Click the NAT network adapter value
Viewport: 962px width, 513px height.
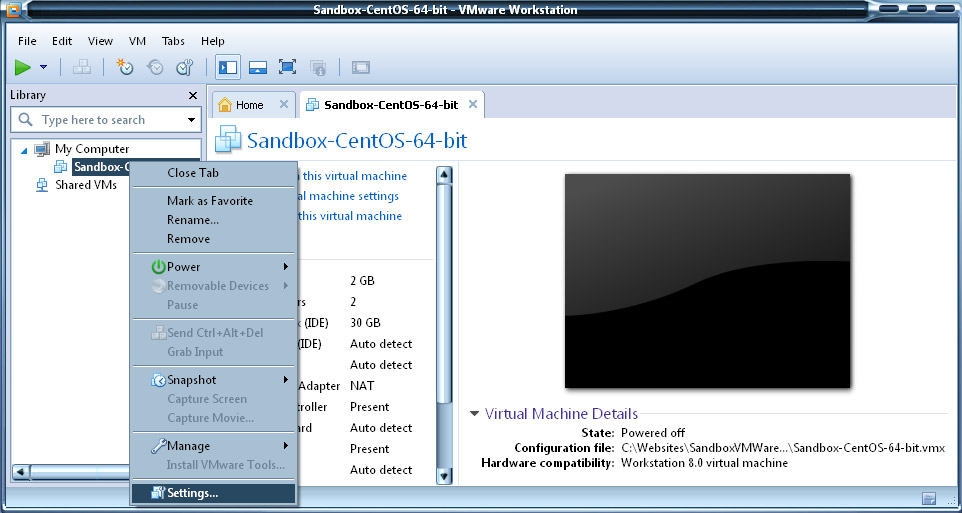coord(362,386)
